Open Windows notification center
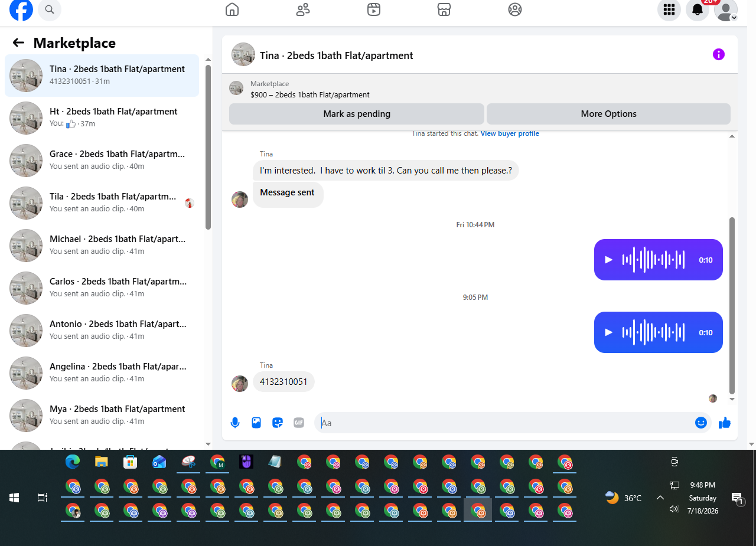Viewport: 756px width, 546px height. click(x=737, y=498)
